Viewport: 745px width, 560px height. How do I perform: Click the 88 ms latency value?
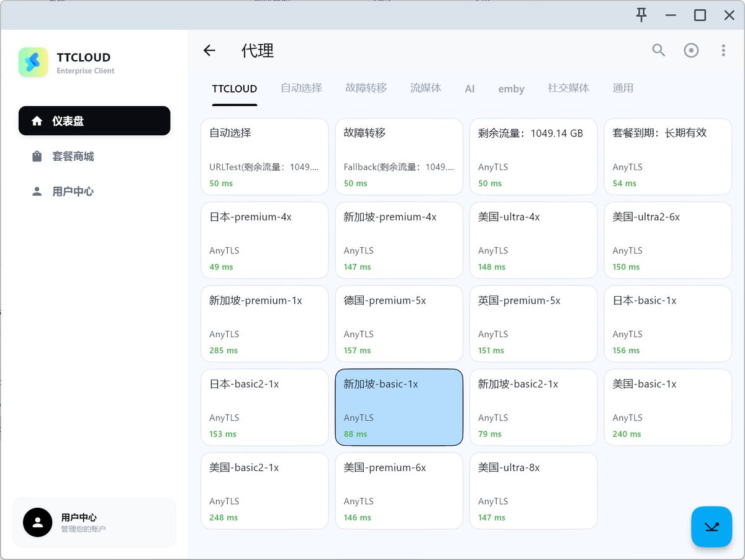click(356, 434)
